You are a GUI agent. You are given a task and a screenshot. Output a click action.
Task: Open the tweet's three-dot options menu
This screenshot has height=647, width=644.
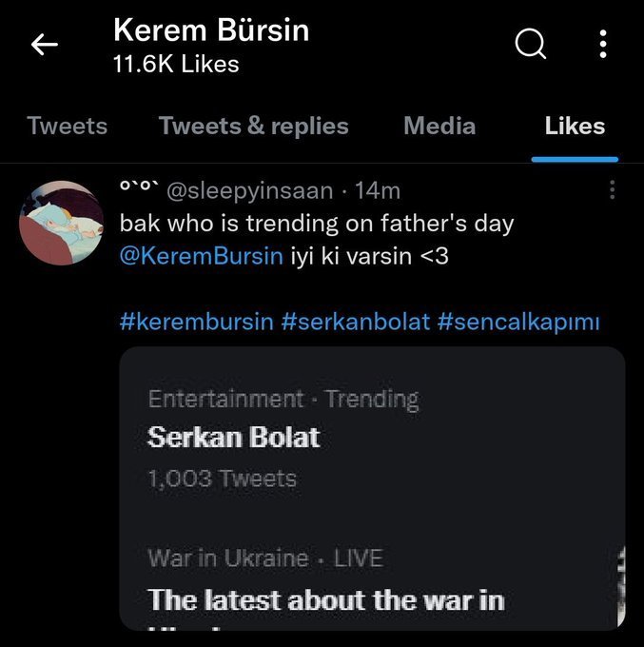coord(612,190)
